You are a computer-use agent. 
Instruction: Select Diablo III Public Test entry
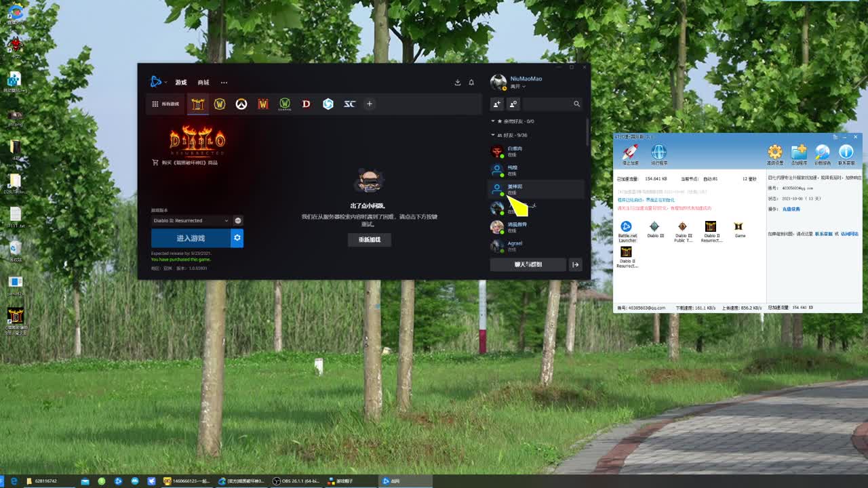point(683,231)
